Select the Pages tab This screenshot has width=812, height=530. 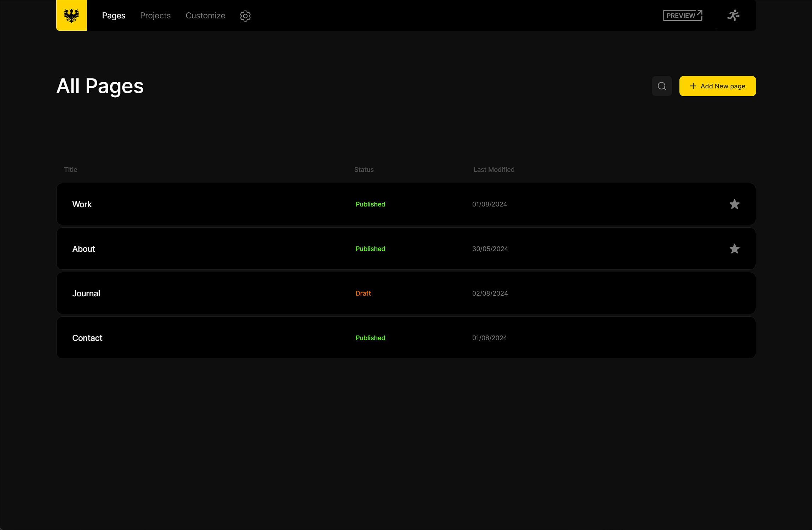(x=113, y=16)
